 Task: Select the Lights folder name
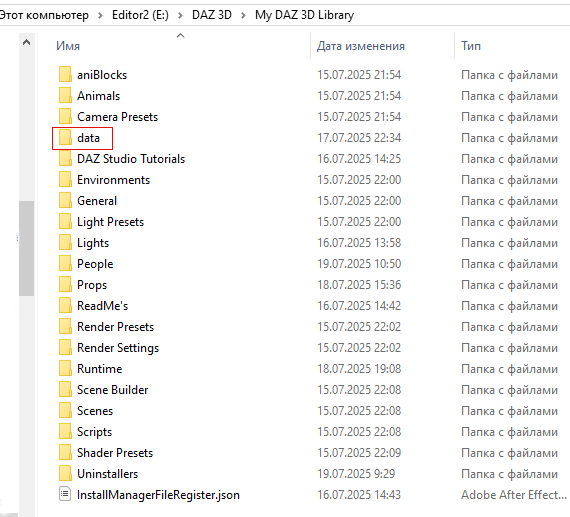93,243
